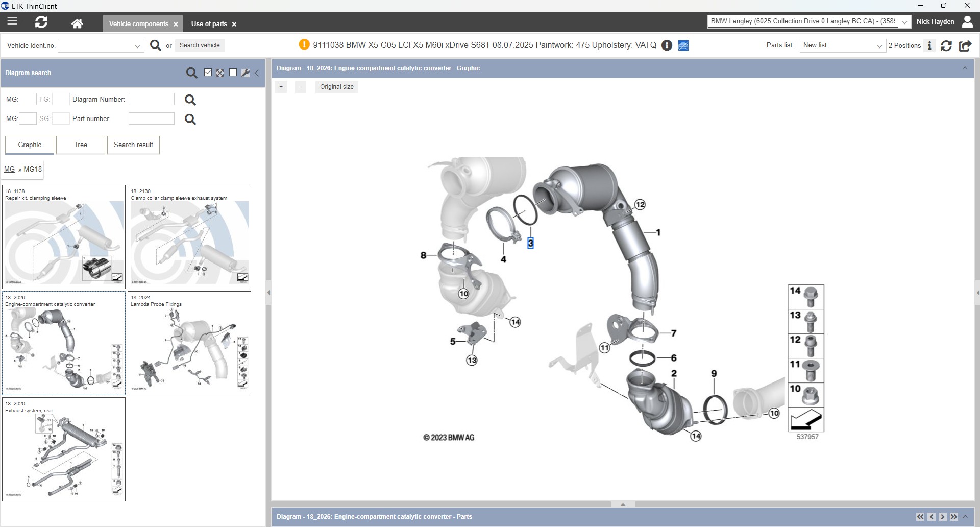Image resolution: width=980 pixels, height=527 pixels.
Task: Switch to the Vehicle components tab
Action: pyautogui.click(x=138, y=23)
